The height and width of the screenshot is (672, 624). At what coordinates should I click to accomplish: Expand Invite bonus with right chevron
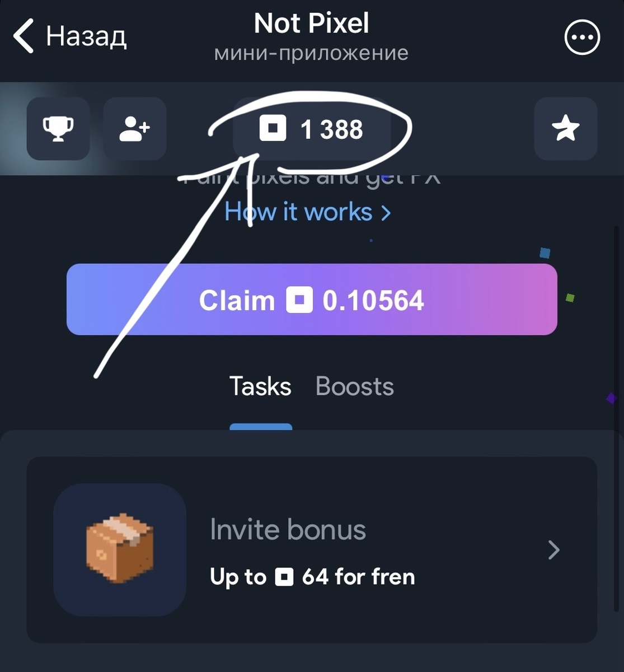point(553,550)
